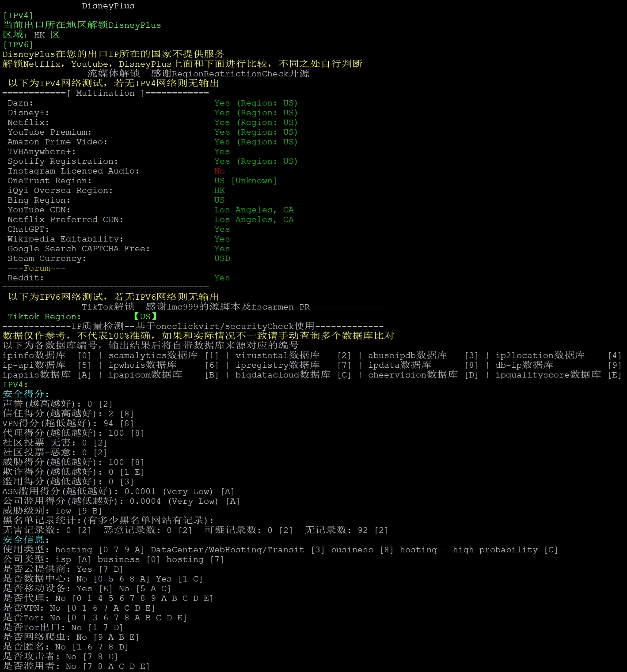
Task: Select the 'bigdatacloud数据库' entry
Action: [283, 375]
